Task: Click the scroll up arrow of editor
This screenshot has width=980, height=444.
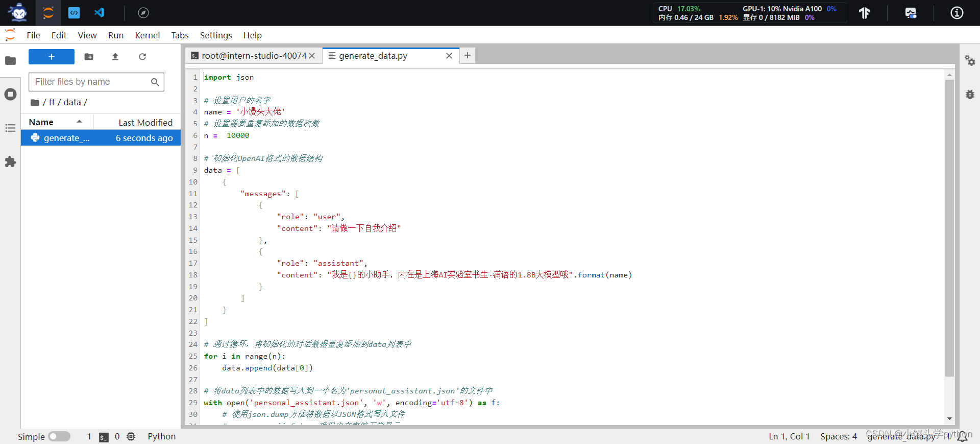Action: pos(949,75)
